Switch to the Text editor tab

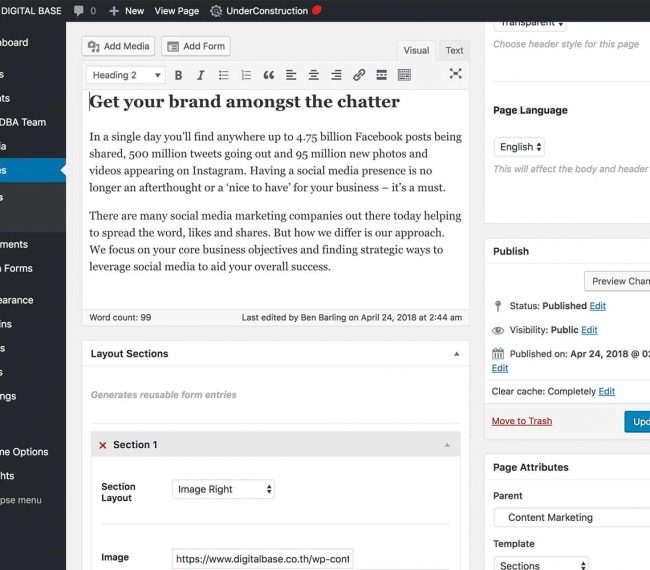tap(454, 51)
